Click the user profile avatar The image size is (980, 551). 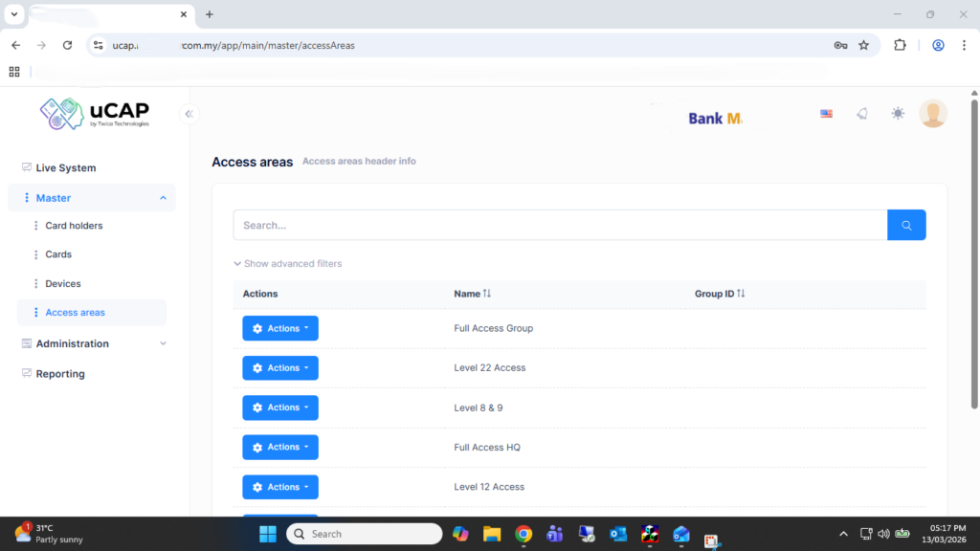coord(932,114)
